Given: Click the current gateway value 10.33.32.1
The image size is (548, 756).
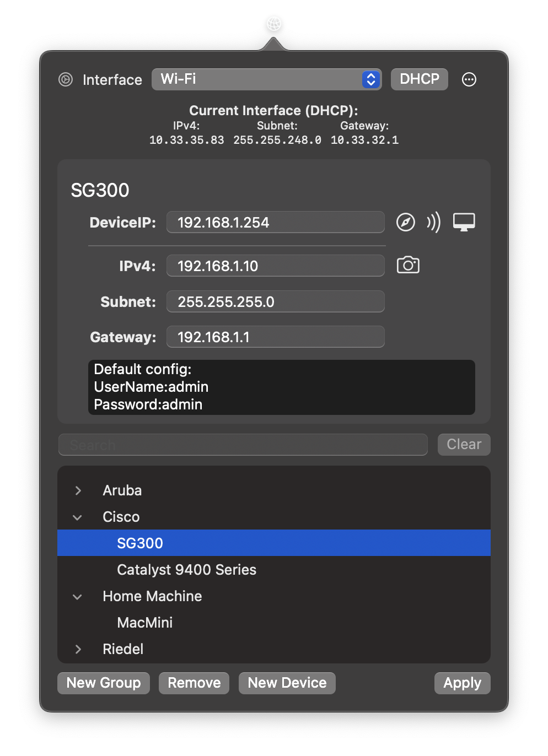Looking at the screenshot, I should (364, 140).
